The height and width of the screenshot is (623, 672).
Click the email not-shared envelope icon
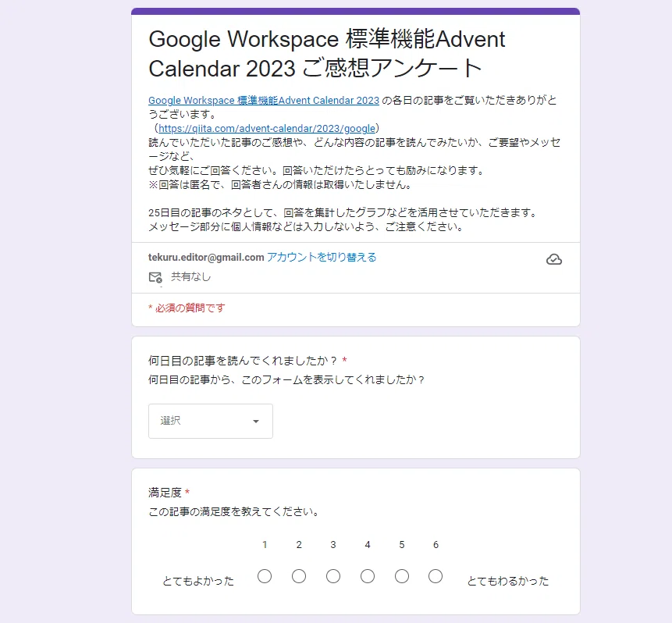pyautogui.click(x=155, y=277)
